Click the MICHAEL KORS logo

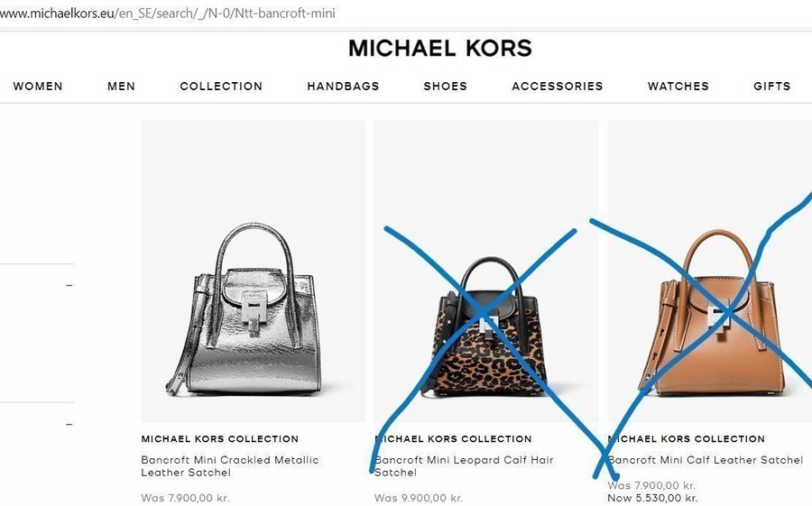point(439,48)
